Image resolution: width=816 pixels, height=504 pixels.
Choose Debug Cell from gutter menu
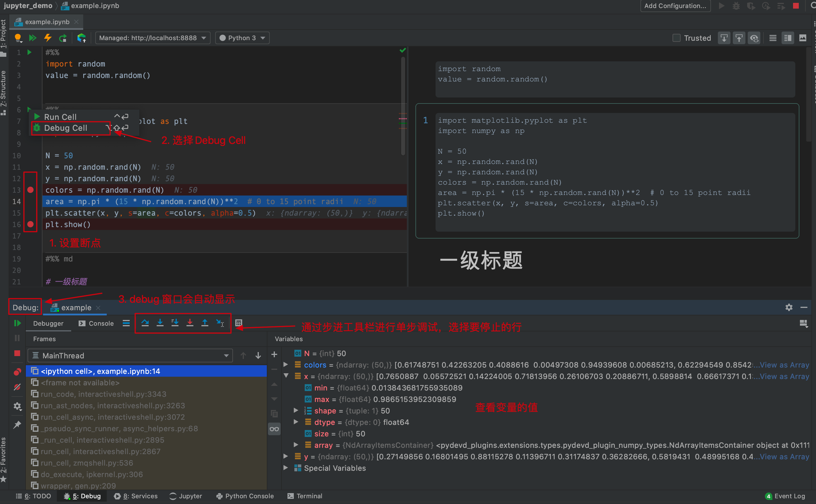pos(84,128)
